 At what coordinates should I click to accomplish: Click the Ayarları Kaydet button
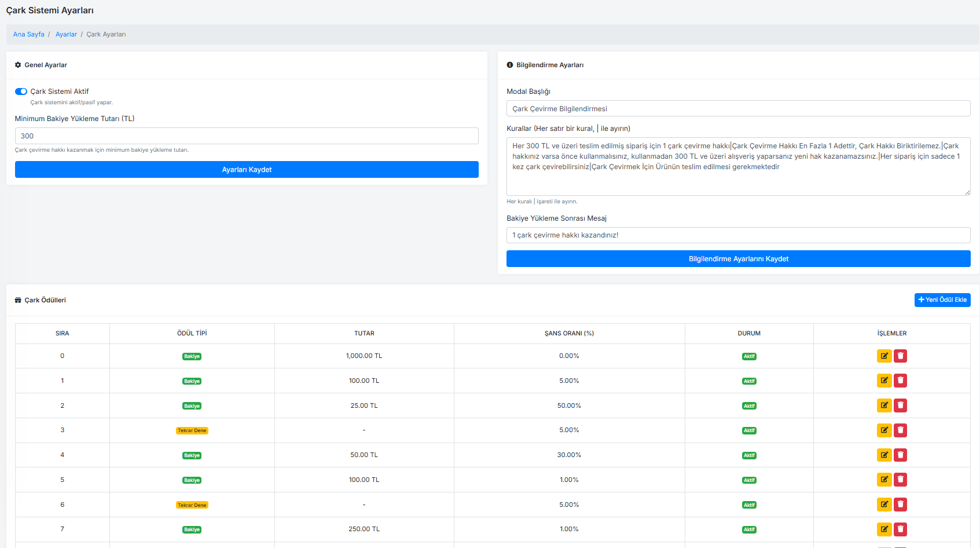(x=247, y=169)
